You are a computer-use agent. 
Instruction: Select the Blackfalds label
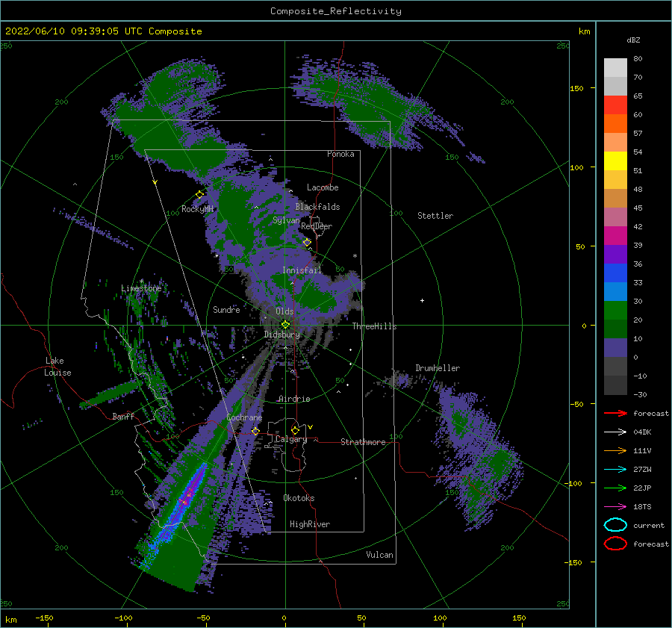(317, 207)
